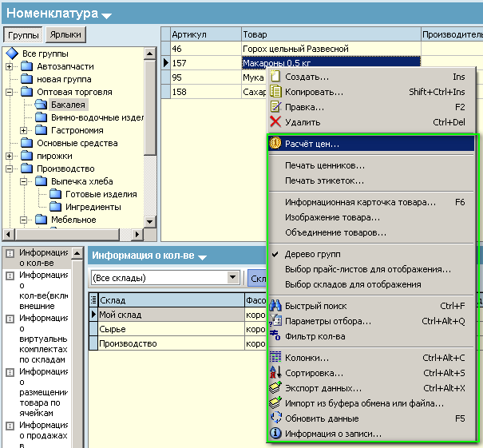Viewport: 483px width, 448px height.
Task: Click the red X Удалить icon
Action: click(x=275, y=121)
